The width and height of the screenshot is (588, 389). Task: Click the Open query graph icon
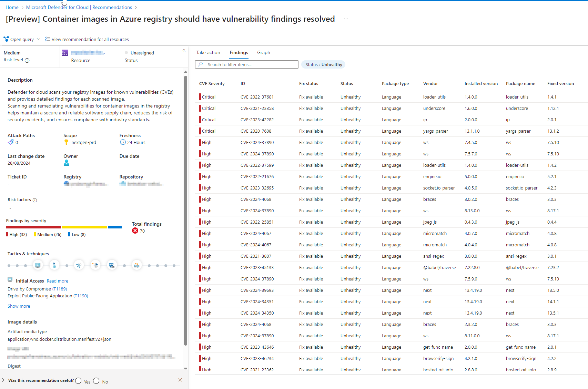tap(6, 39)
